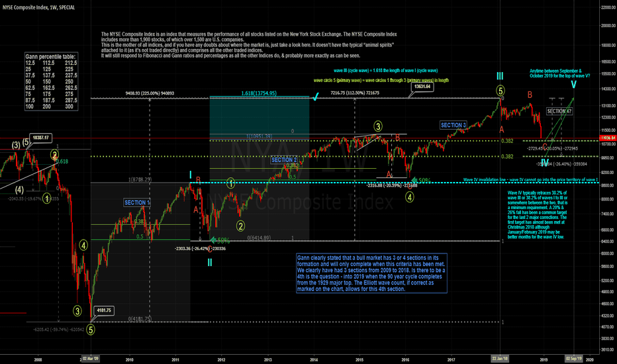Click the 1.618(13754.95) Fibonacci label
The image size is (617, 364).
(259, 93)
